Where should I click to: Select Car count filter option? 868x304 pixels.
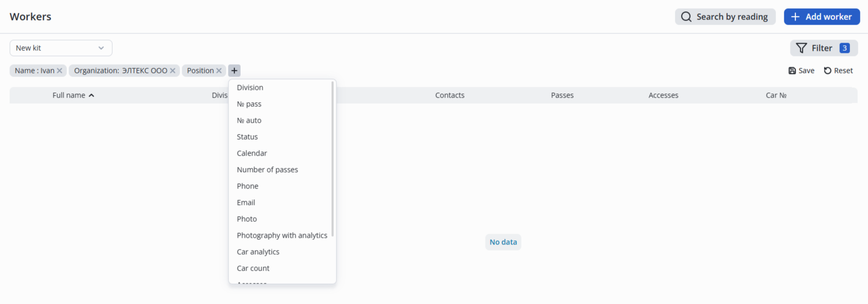[x=253, y=269]
